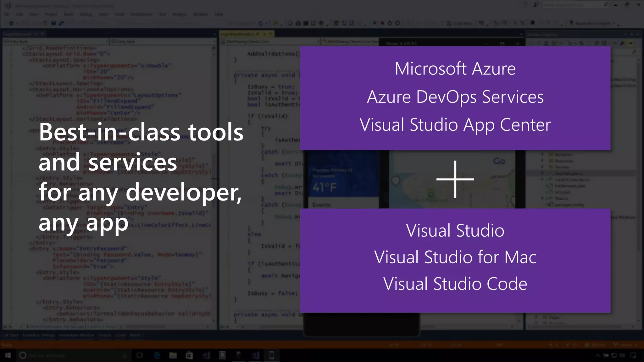This screenshot has width=644, height=362.
Task: Open the Watch 1 tab
Action: pyautogui.click(x=137, y=335)
